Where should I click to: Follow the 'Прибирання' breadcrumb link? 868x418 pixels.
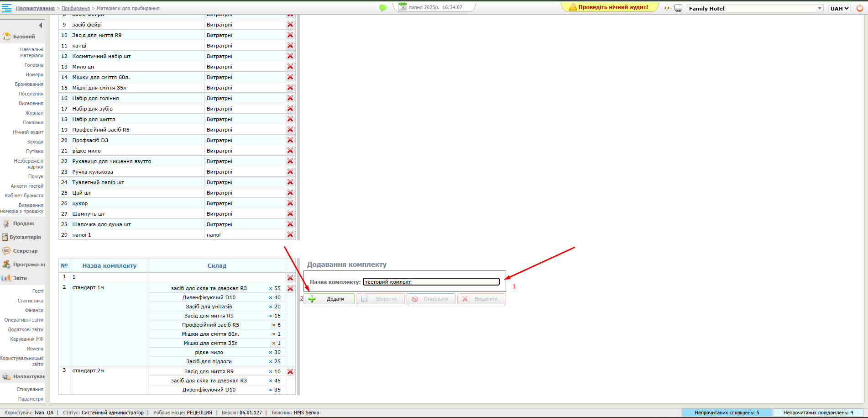click(x=76, y=8)
